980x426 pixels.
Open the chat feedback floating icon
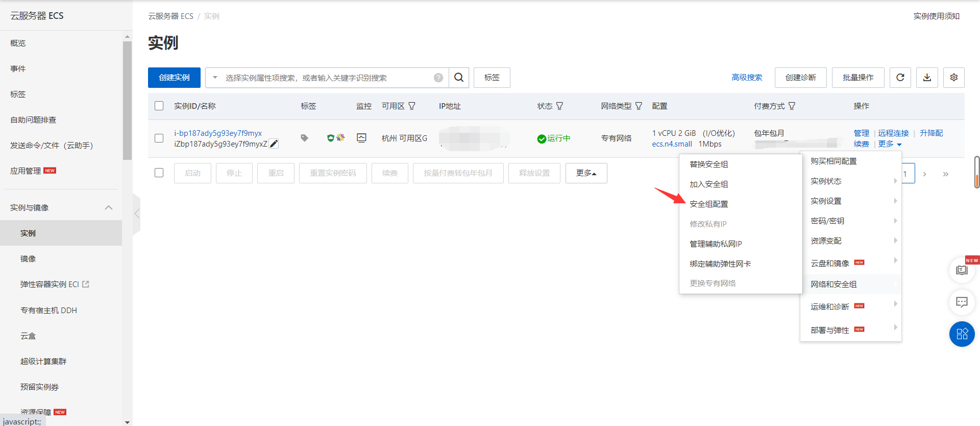click(962, 302)
